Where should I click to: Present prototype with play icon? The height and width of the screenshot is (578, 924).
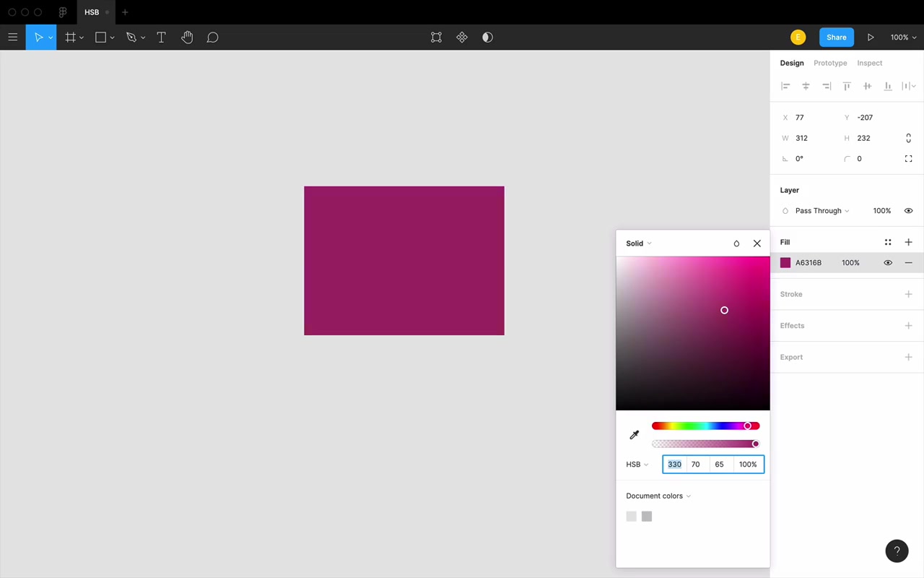click(871, 38)
